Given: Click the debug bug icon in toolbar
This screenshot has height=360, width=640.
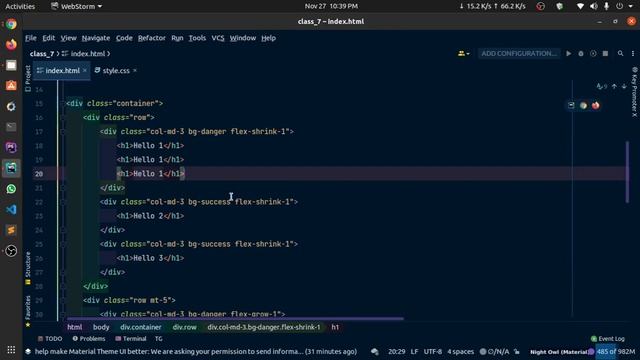Looking at the screenshot, I should 581,53.
